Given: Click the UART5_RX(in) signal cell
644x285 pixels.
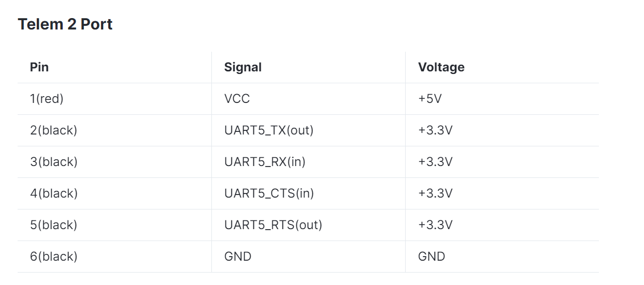Looking at the screenshot, I should click(x=265, y=162).
